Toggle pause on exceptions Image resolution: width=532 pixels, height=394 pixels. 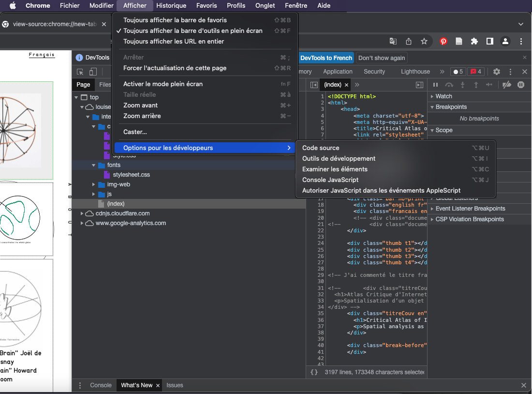521,85
